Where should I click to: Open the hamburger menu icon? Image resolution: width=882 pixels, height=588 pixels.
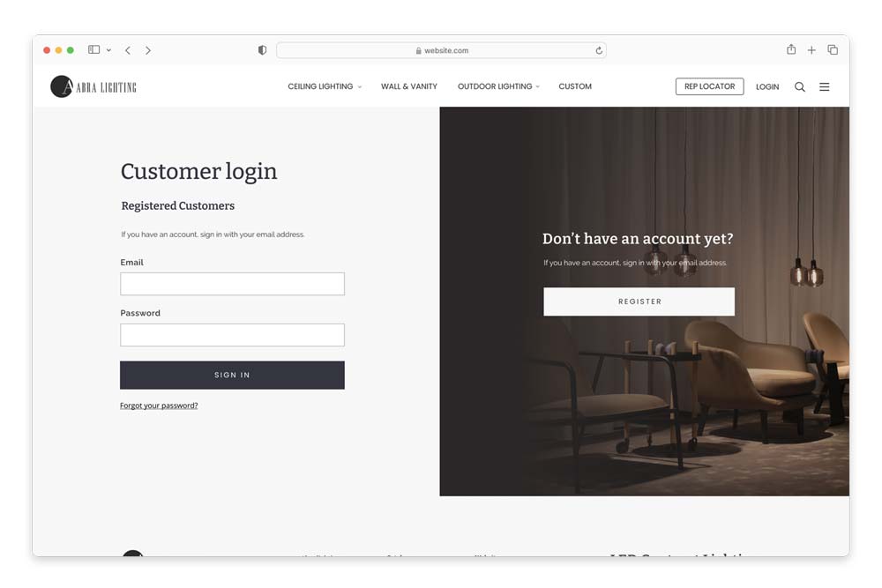coord(824,86)
